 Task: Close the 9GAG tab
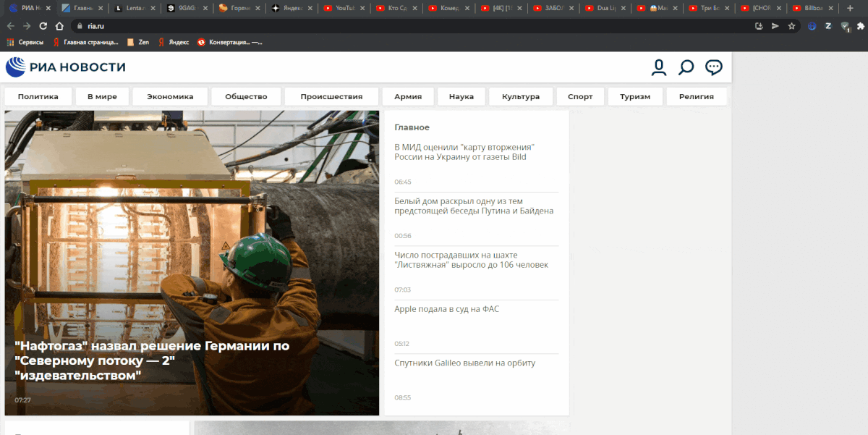[205, 8]
